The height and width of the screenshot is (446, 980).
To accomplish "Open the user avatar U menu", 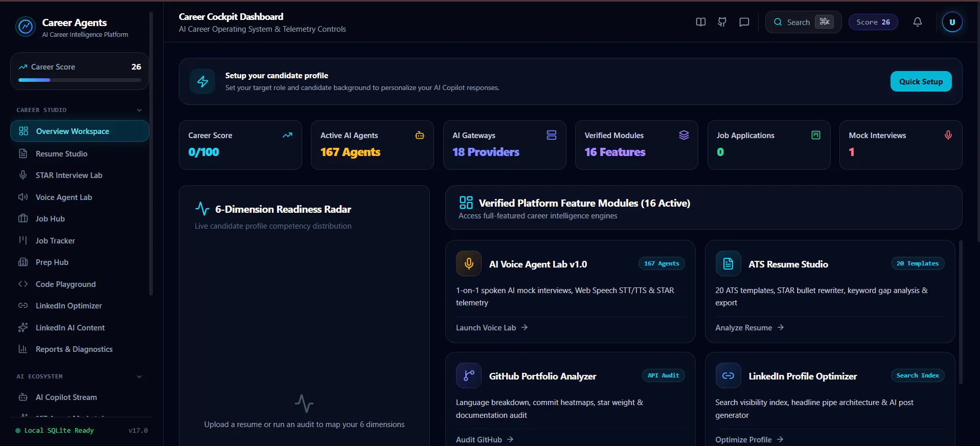I will 952,22.
